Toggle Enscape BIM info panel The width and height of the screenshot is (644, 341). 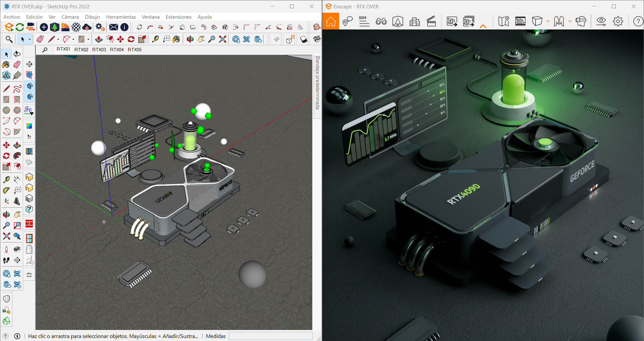[x=364, y=21]
